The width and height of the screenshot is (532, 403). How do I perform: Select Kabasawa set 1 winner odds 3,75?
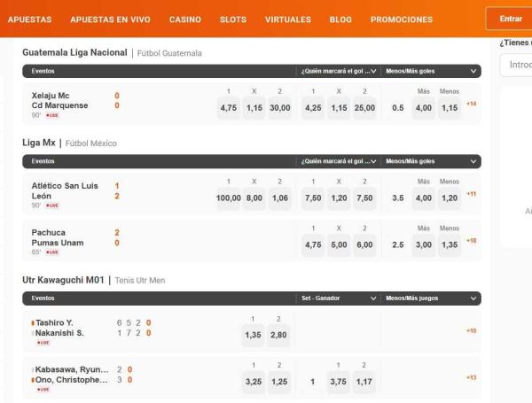coord(339,382)
